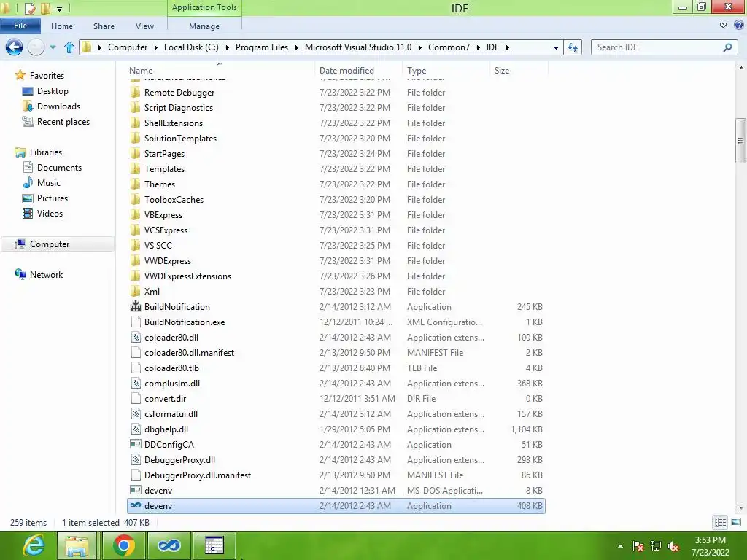Click the dbghelp.dll file icon
The width and height of the screenshot is (747, 560).
tap(136, 429)
